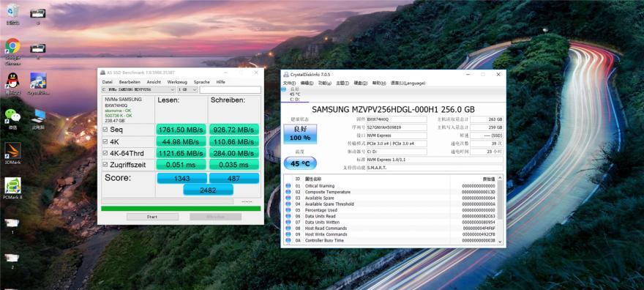Click empty text field beside 1 GB dropdown
The height and width of the screenshot is (290, 644).
tap(230, 89)
